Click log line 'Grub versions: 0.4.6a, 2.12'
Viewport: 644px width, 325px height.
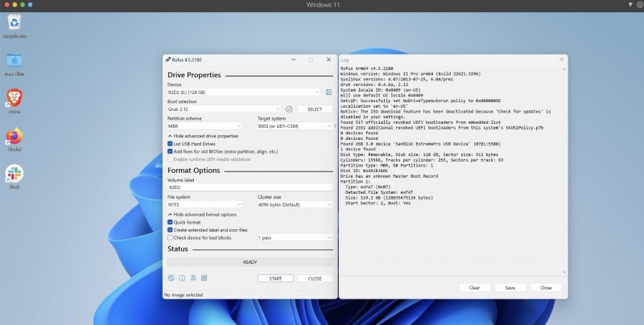374,84
